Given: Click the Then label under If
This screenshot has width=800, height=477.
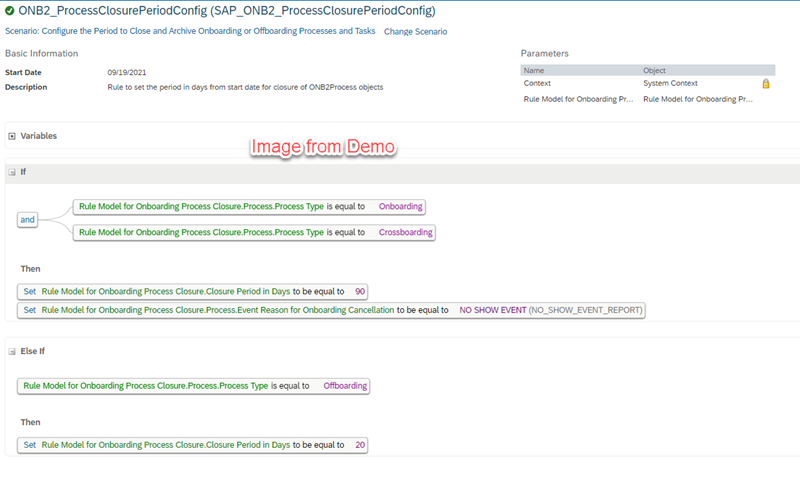Looking at the screenshot, I should [30, 269].
